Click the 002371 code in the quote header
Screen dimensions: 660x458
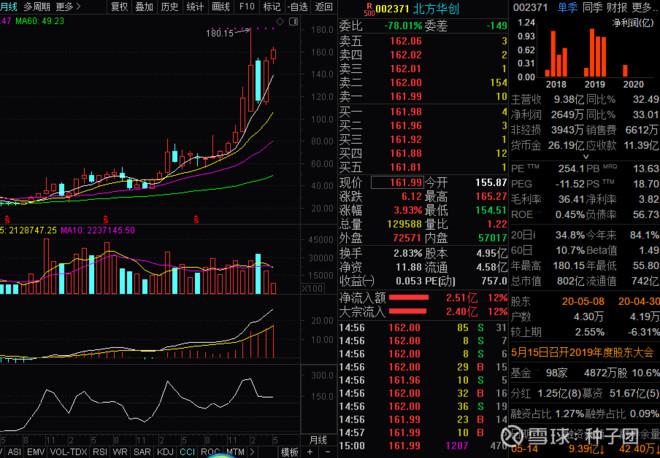[x=392, y=9]
